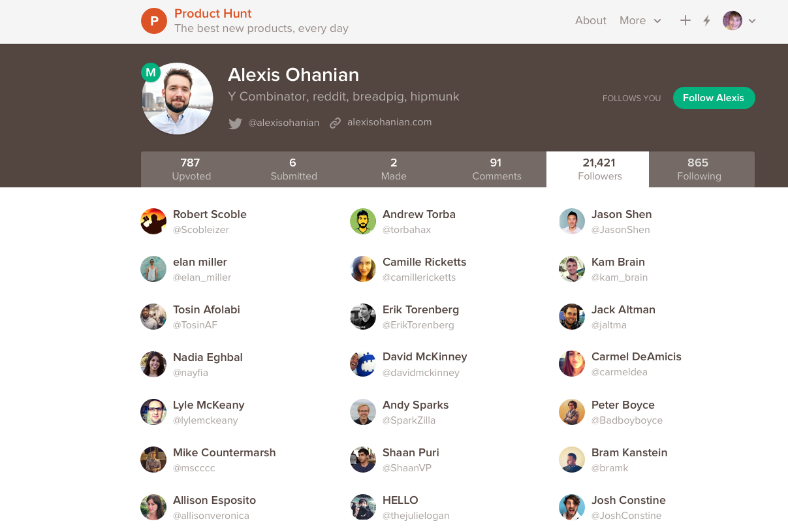Open the plus new post icon

685,20
